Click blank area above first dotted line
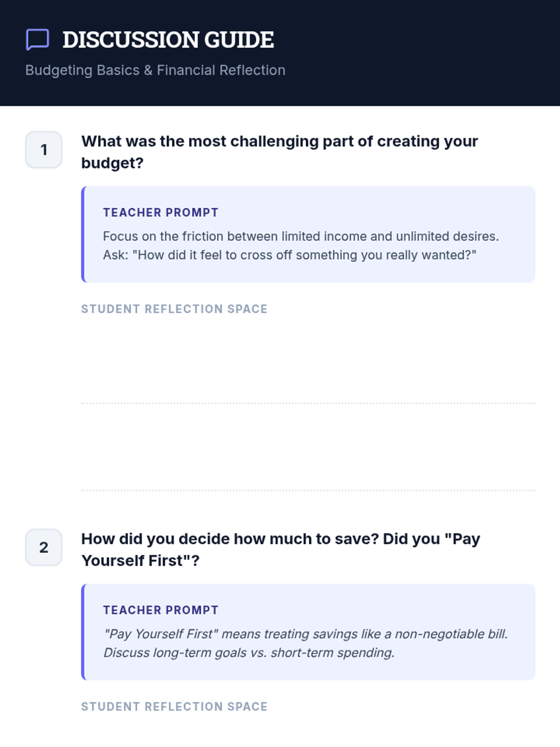This screenshot has width=560, height=747. [308, 359]
